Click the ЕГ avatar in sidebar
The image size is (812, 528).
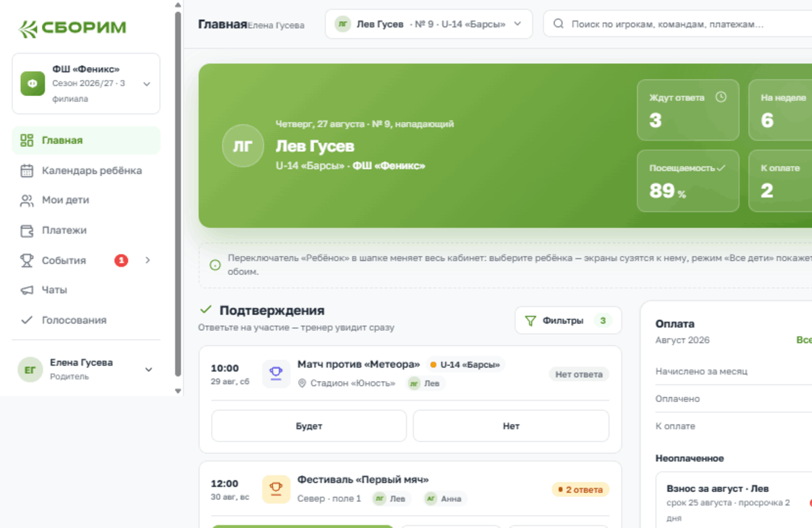tap(30, 370)
